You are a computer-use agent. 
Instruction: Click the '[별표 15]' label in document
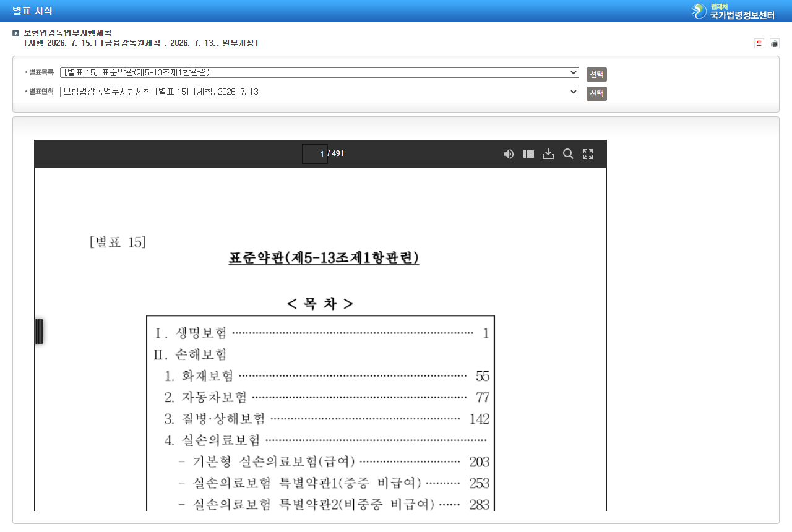click(118, 242)
